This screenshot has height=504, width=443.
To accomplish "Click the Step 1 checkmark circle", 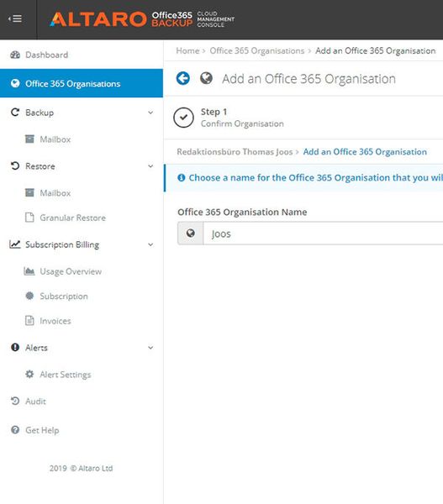I will (x=183, y=118).
